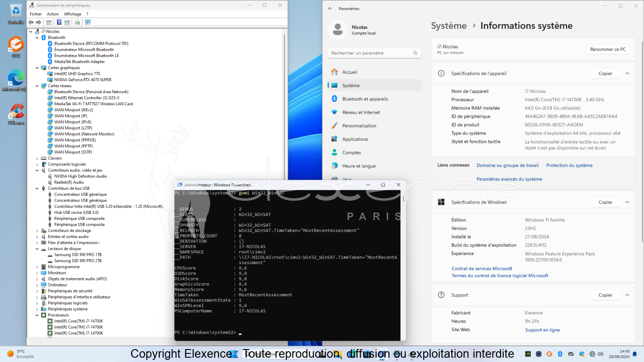Click the Help icon in Device Manager toolbar
644x362 pixels.
59,22
